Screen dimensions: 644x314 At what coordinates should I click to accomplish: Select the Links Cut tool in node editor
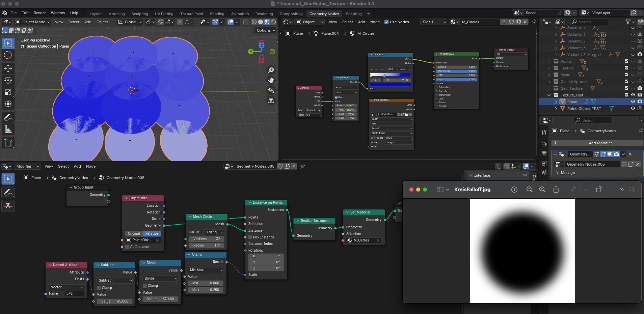point(8,206)
